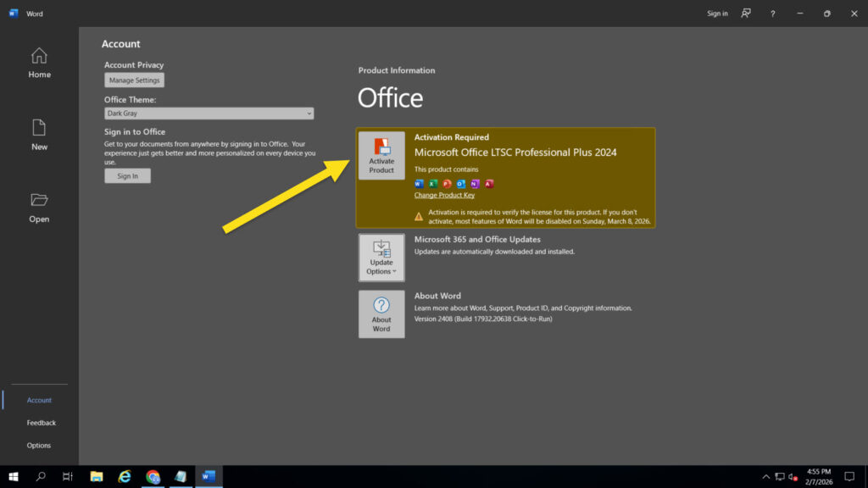Open the Action Center notifications icon
Screen dimensions: 868x488
[849, 476]
